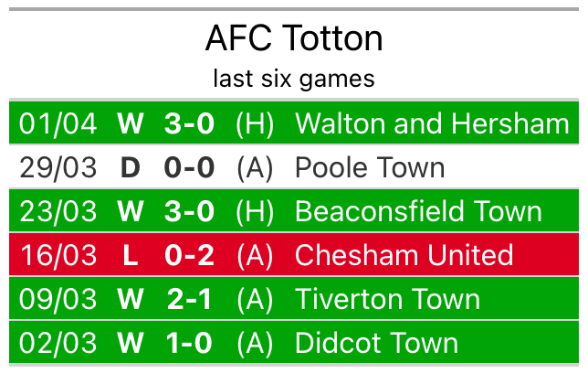Open the Walton and Hersham opponent link
The image size is (588, 373).
coord(432,123)
